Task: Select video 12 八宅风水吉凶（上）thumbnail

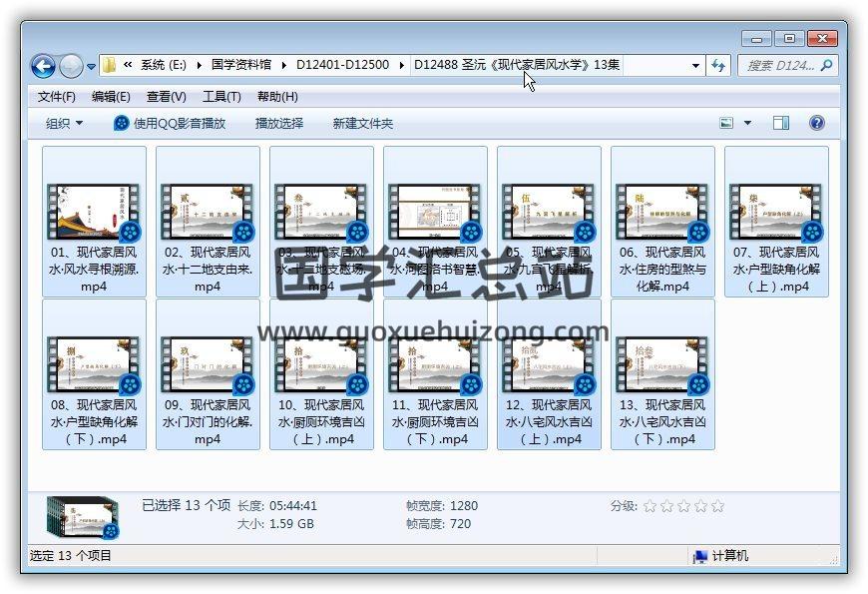Action: pyautogui.click(x=549, y=365)
